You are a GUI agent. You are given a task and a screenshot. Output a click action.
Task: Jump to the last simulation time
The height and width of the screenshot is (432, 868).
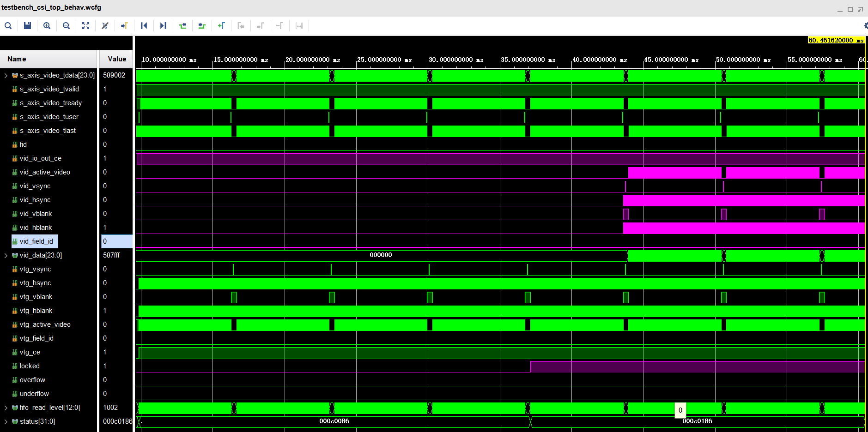point(163,25)
